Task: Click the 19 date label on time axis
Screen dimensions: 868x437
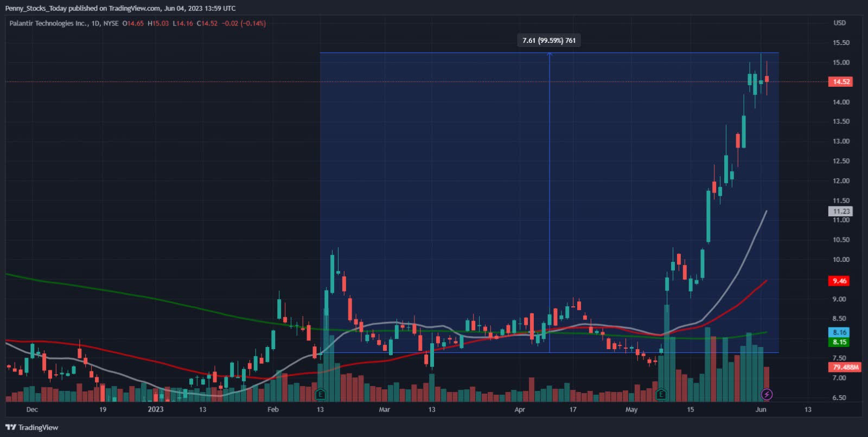Action: 103,409
